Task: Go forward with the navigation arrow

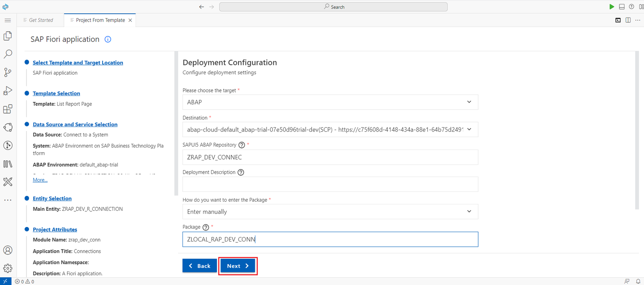Action: pos(212,7)
